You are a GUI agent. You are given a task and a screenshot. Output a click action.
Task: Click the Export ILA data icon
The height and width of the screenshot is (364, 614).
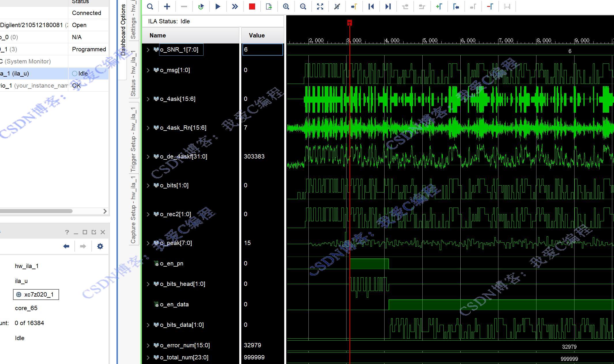tap(269, 7)
